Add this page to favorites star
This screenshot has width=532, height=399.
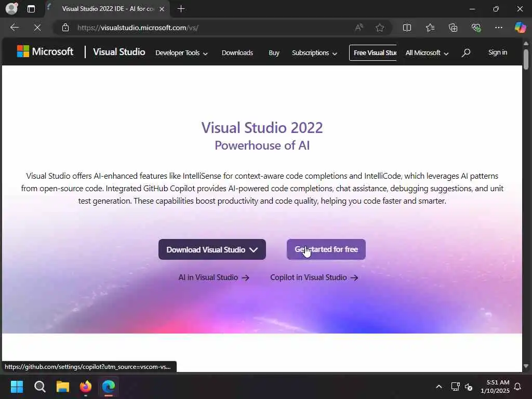(380, 28)
